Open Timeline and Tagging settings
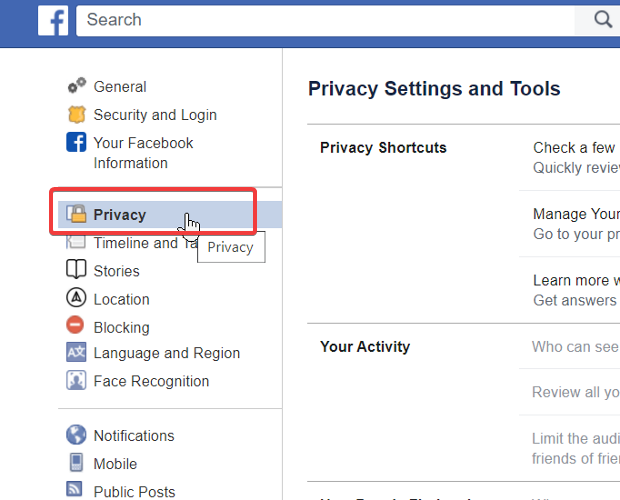 [x=134, y=243]
